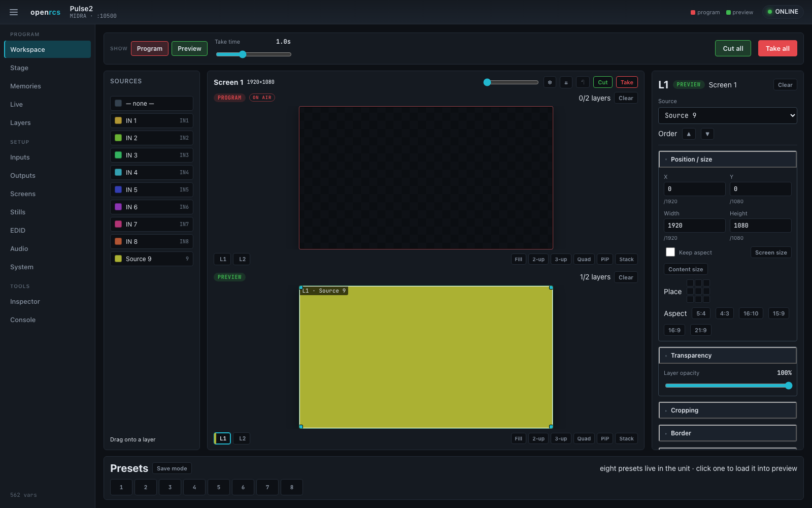This screenshot has width=812, height=508.
Task: Move layer order down with the down arrow
Action: 707,134
